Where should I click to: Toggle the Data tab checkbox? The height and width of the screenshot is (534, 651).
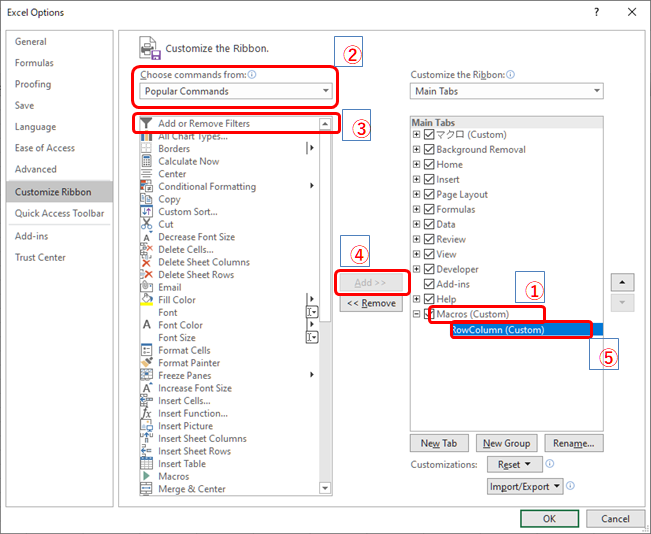tap(429, 224)
